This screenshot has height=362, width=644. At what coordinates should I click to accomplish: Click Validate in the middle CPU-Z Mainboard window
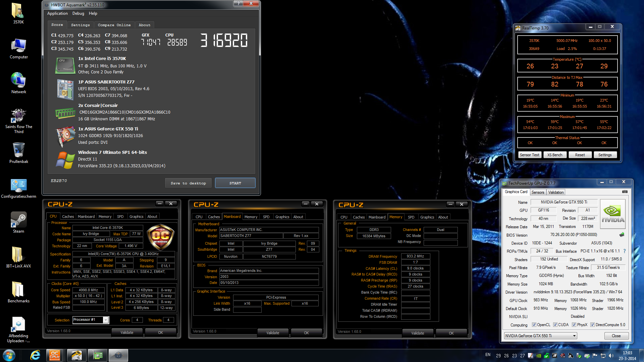click(273, 333)
